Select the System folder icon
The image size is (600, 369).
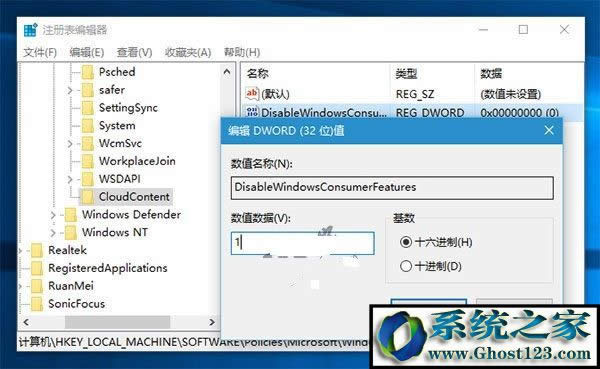pyautogui.click(x=88, y=126)
